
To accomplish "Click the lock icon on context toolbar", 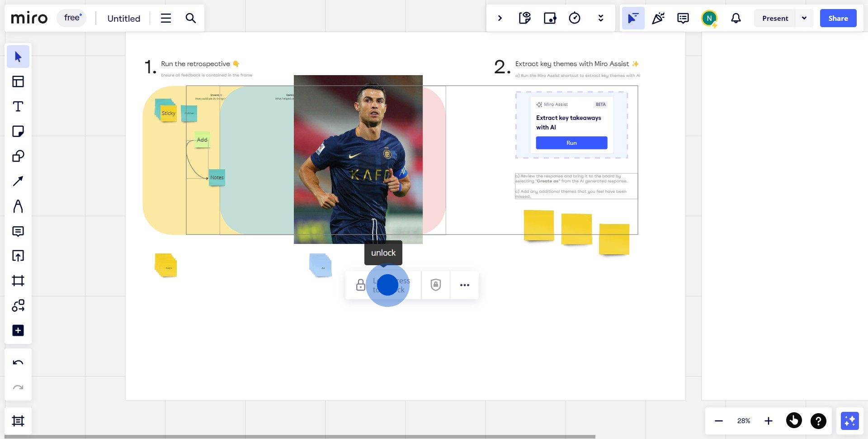I will (x=360, y=285).
